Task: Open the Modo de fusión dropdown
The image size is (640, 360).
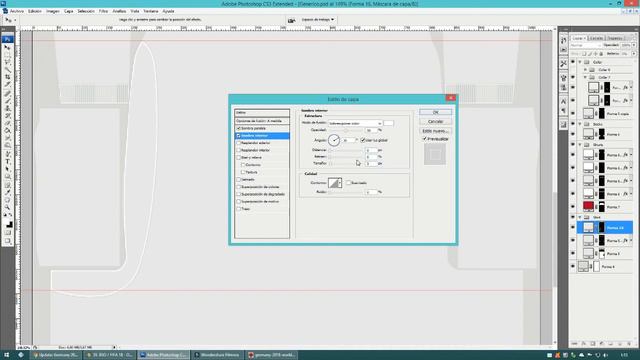Action: 356,123
